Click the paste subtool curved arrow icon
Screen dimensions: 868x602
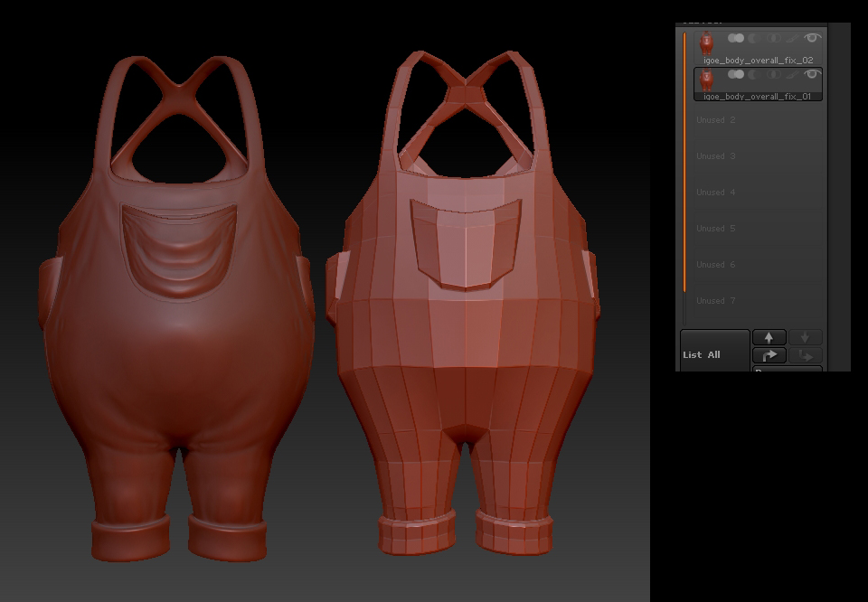tap(804, 355)
